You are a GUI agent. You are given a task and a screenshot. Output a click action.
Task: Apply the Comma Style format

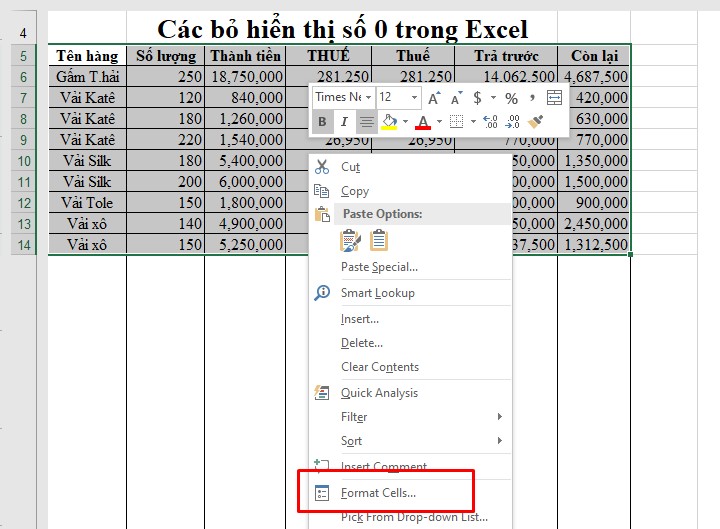[532, 98]
